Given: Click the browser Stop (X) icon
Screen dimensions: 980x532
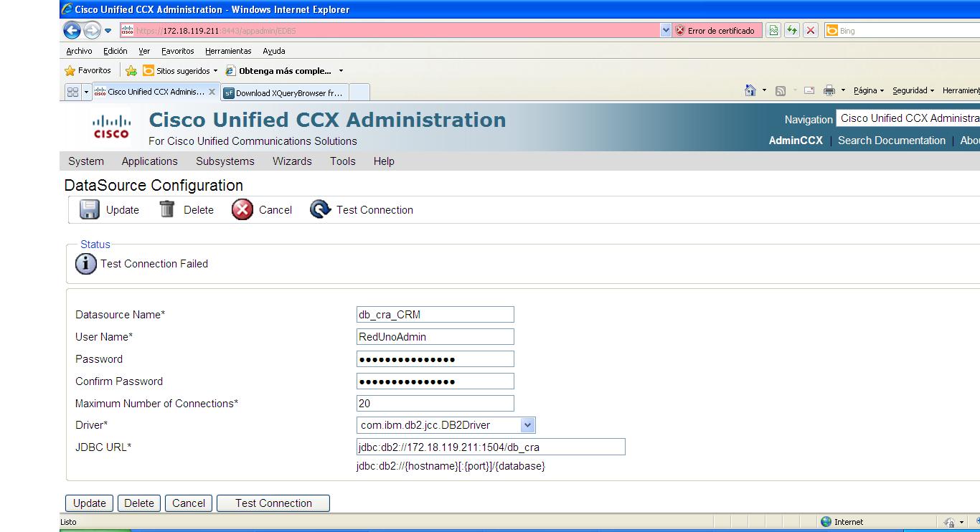Looking at the screenshot, I should [x=811, y=30].
